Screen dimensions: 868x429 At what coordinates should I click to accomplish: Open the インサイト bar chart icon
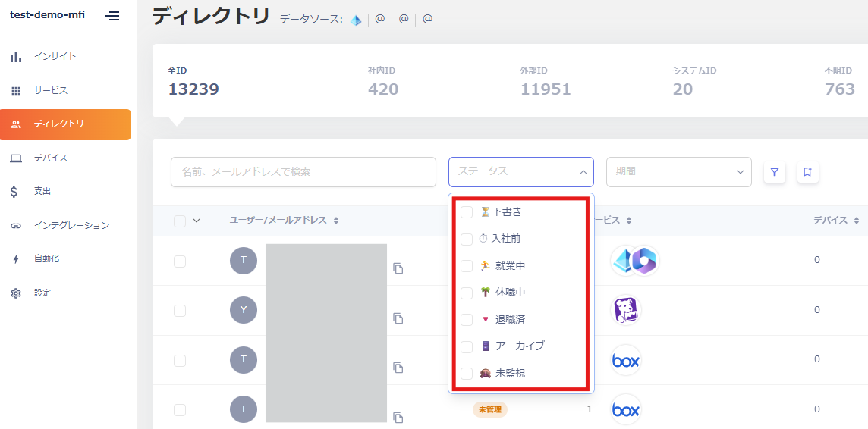16,57
